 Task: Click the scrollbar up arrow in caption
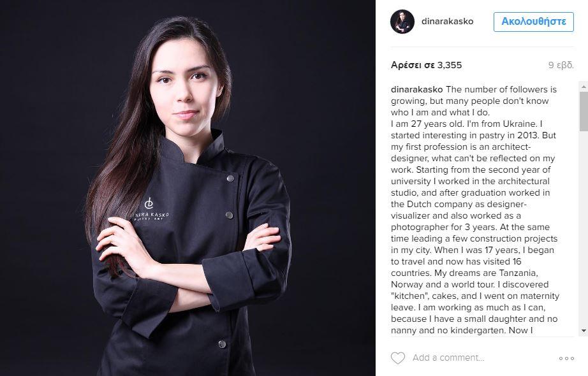pos(584,87)
